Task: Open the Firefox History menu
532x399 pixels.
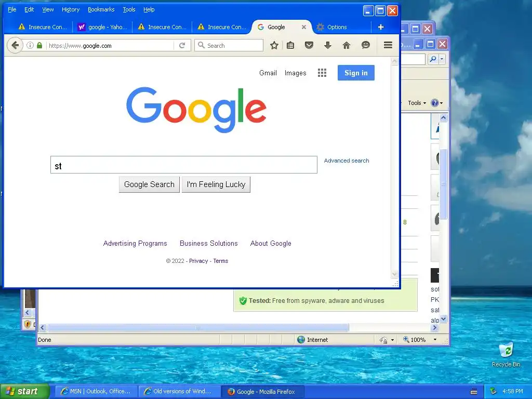Action: (71, 9)
